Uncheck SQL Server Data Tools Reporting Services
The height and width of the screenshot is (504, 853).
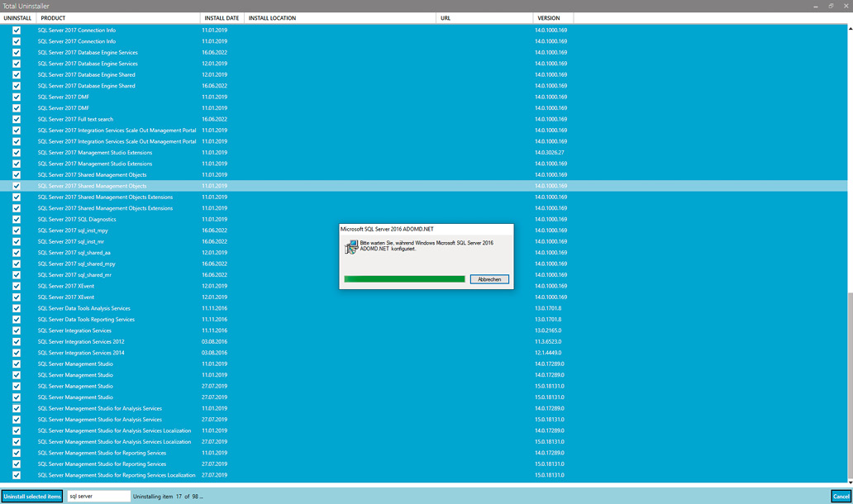(17, 319)
